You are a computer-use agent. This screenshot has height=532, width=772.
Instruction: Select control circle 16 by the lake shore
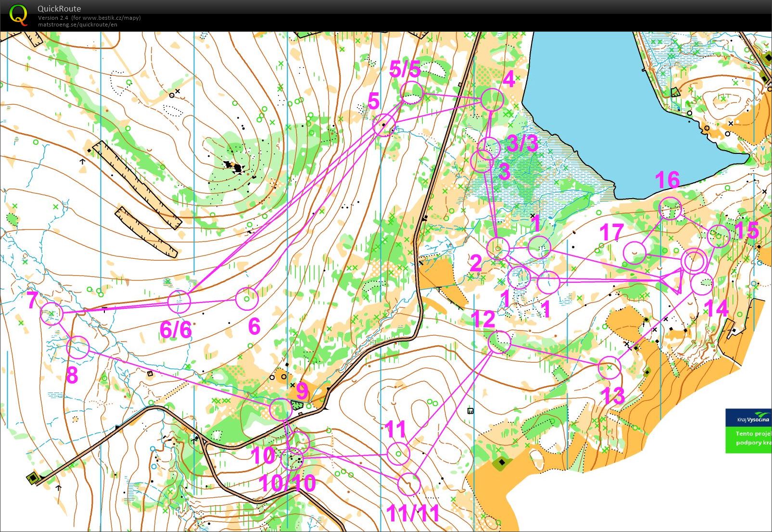pyautogui.click(x=670, y=209)
